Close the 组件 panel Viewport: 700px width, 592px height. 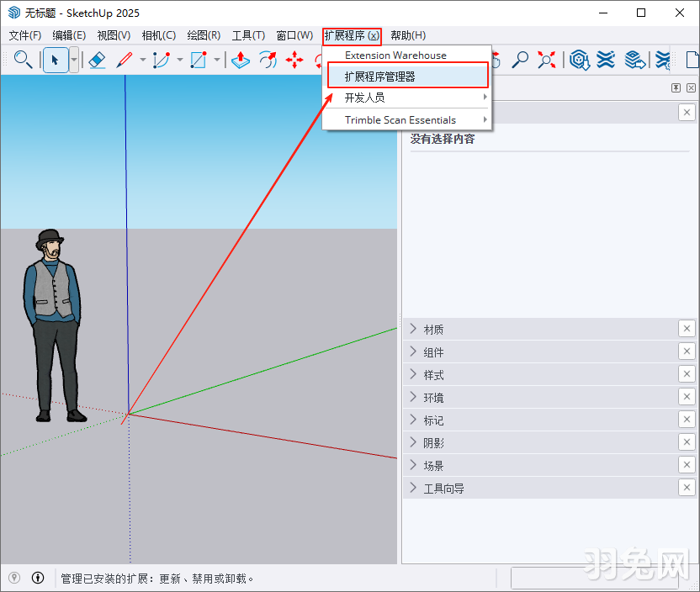687,351
